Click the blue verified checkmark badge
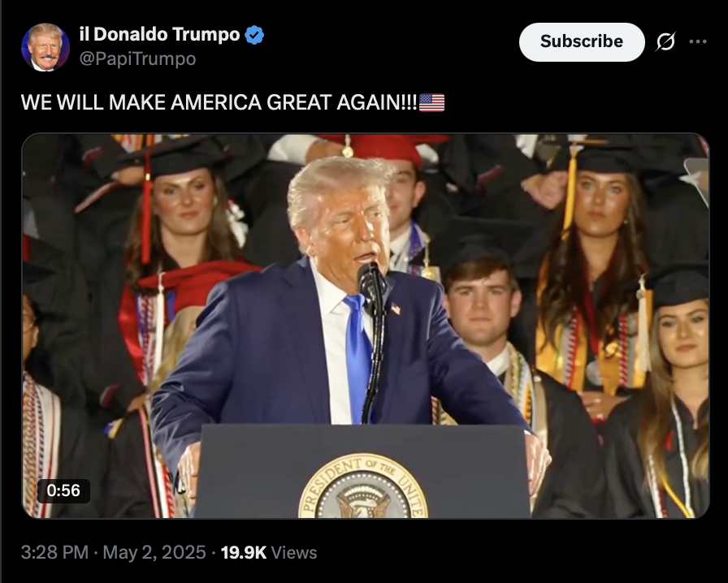This screenshot has width=728, height=583. point(254,35)
